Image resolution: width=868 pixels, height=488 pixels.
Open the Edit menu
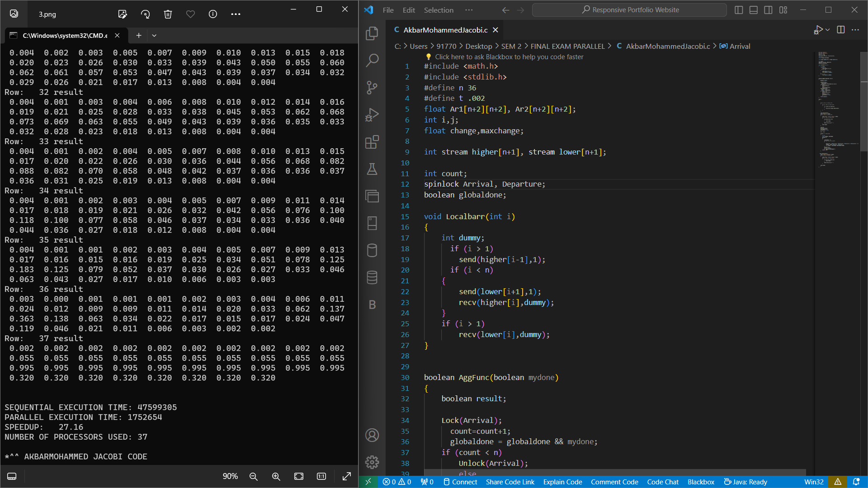(x=409, y=10)
